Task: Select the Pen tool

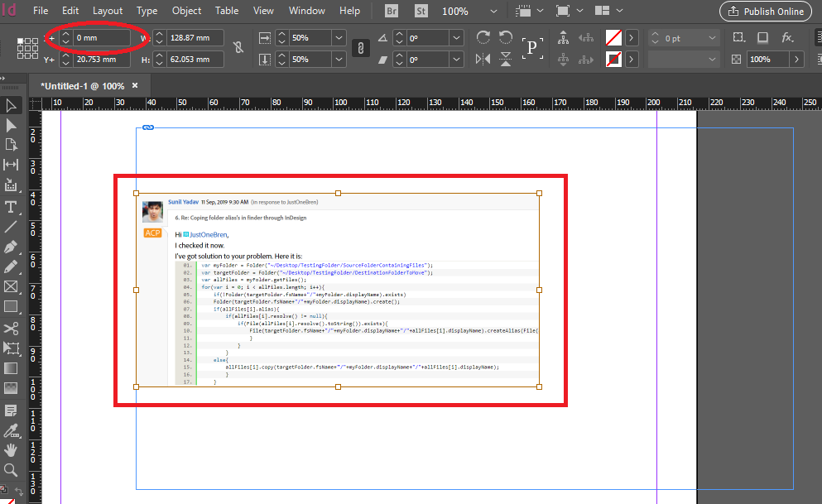Action: tap(11, 247)
